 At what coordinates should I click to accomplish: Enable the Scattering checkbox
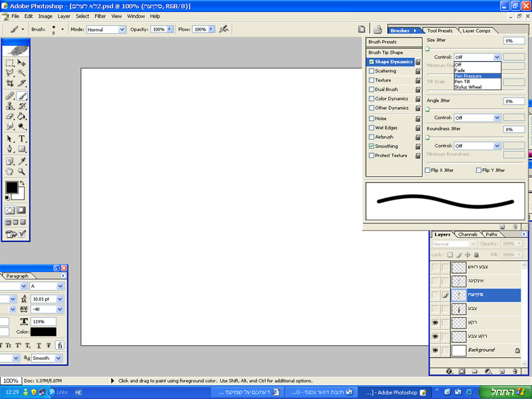pos(372,71)
